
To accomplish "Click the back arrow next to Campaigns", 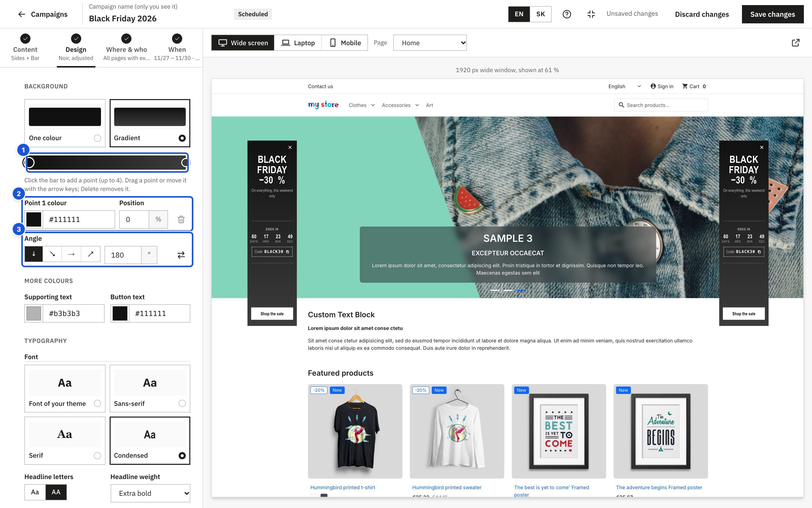I will (x=22, y=14).
